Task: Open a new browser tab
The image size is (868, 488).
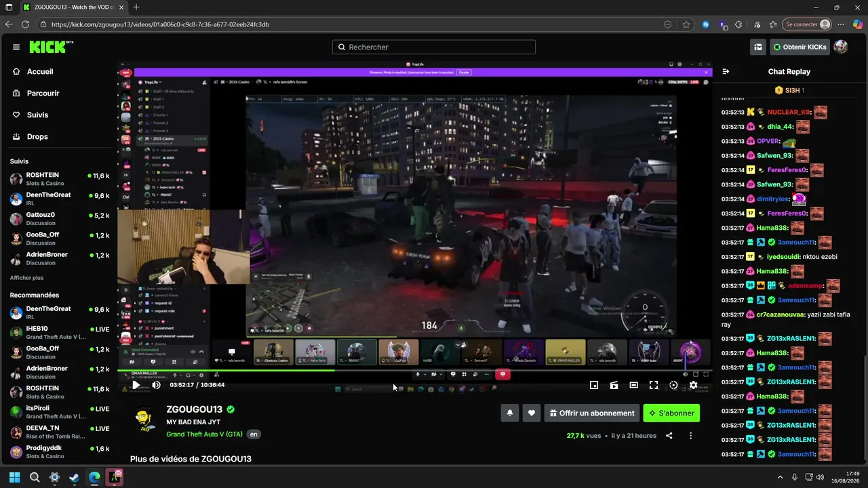Action: point(136,7)
